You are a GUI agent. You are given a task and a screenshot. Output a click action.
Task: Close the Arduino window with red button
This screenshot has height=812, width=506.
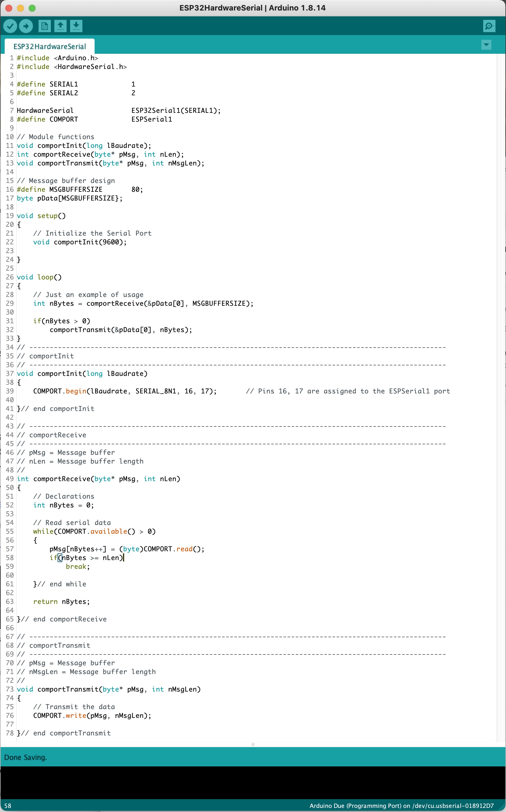point(9,8)
